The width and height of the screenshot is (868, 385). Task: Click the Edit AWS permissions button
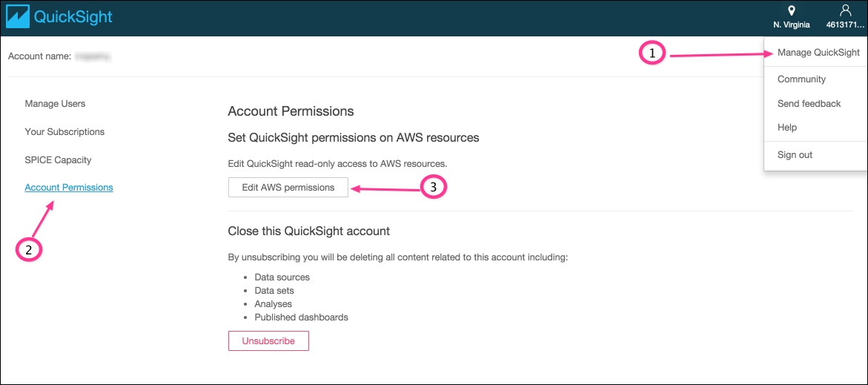[x=288, y=187]
